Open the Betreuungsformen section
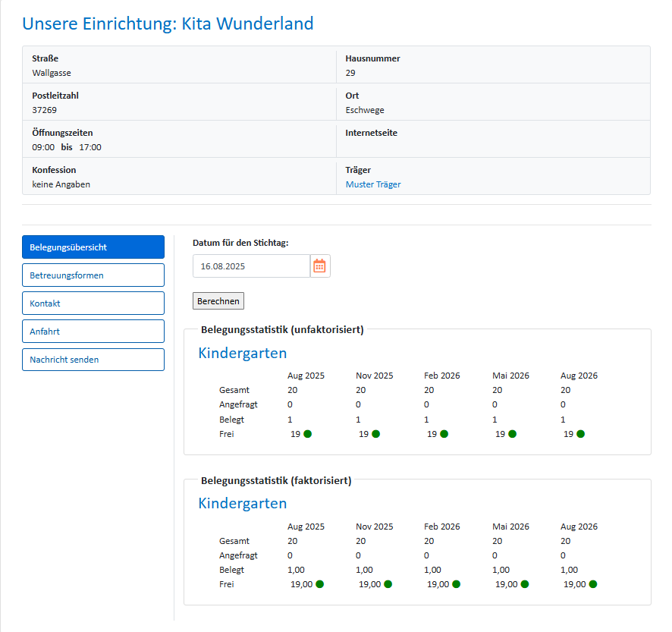 93,275
